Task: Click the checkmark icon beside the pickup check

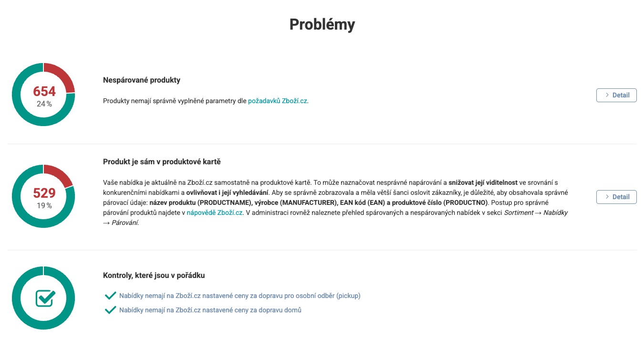Action: coord(111,296)
